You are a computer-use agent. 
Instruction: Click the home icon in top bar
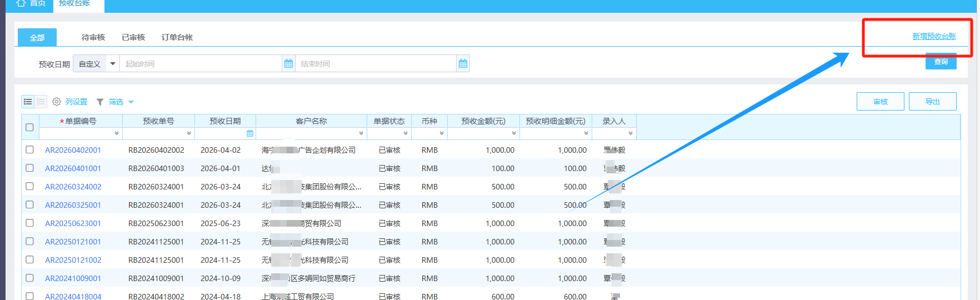21,3
